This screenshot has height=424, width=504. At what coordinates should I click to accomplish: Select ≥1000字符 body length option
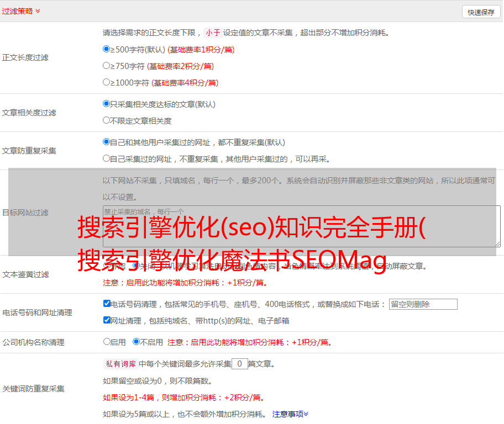(106, 82)
